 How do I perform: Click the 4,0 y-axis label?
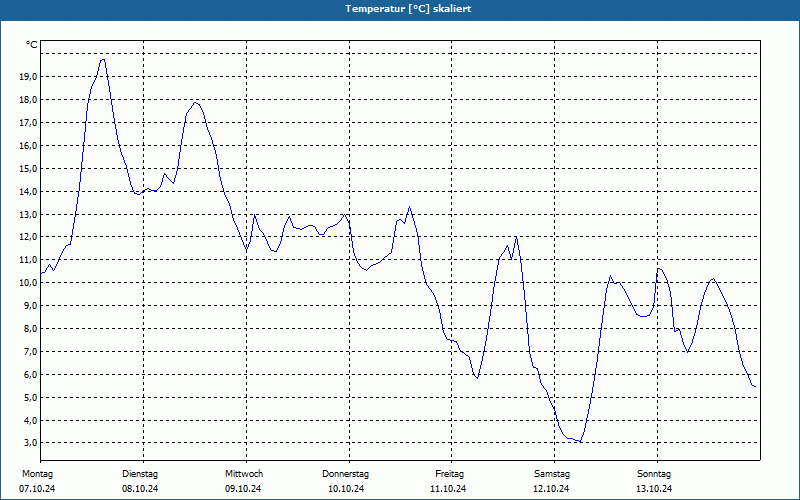coord(30,420)
